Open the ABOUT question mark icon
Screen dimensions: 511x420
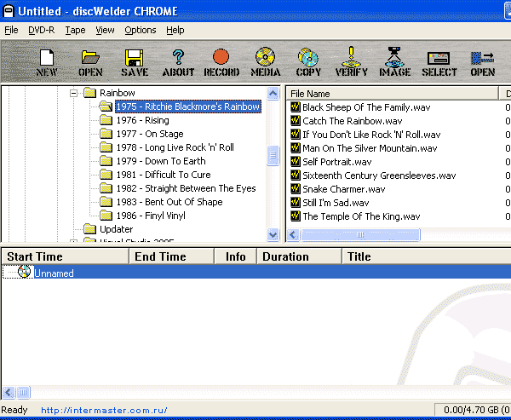click(x=178, y=62)
